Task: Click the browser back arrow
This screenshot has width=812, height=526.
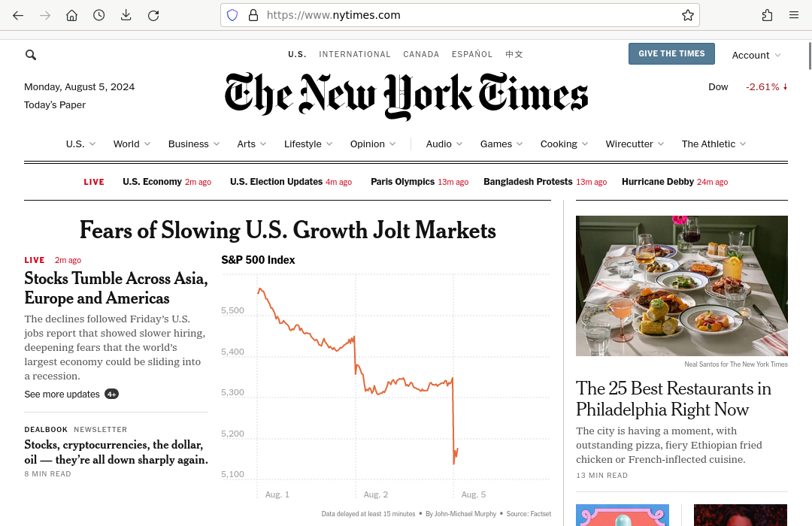Action: [x=18, y=15]
